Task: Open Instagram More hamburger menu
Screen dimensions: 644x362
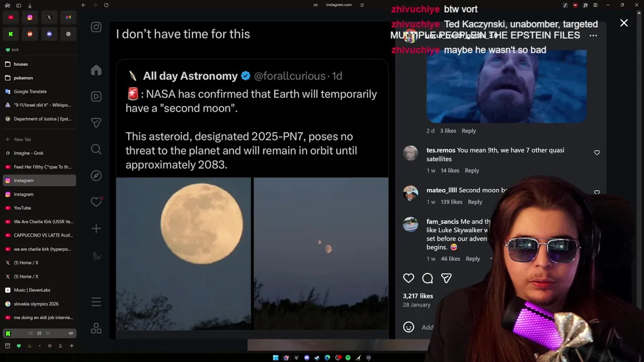Action: click(96, 302)
